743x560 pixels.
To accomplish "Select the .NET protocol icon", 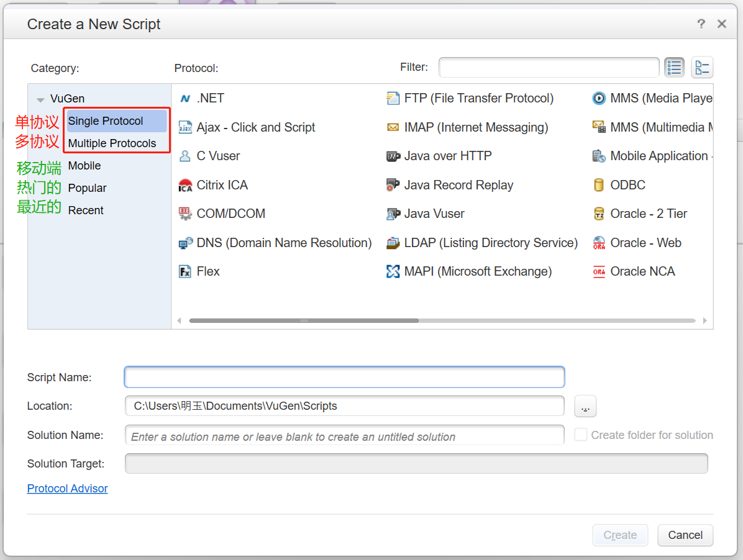I will 185,99.
